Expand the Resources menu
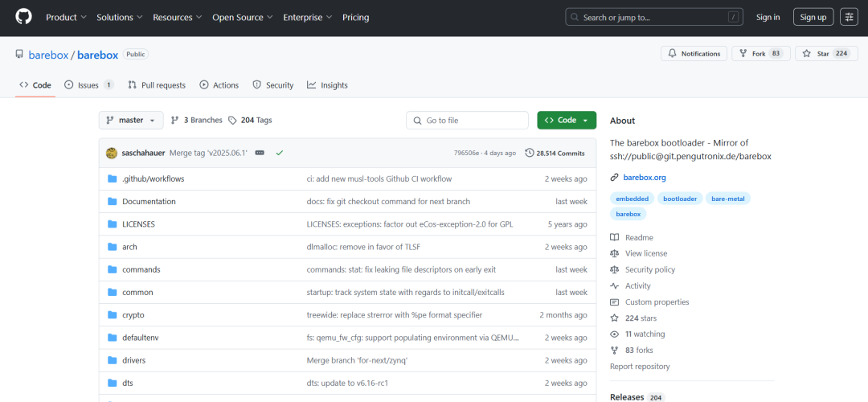This screenshot has height=402, width=868. coord(177,17)
